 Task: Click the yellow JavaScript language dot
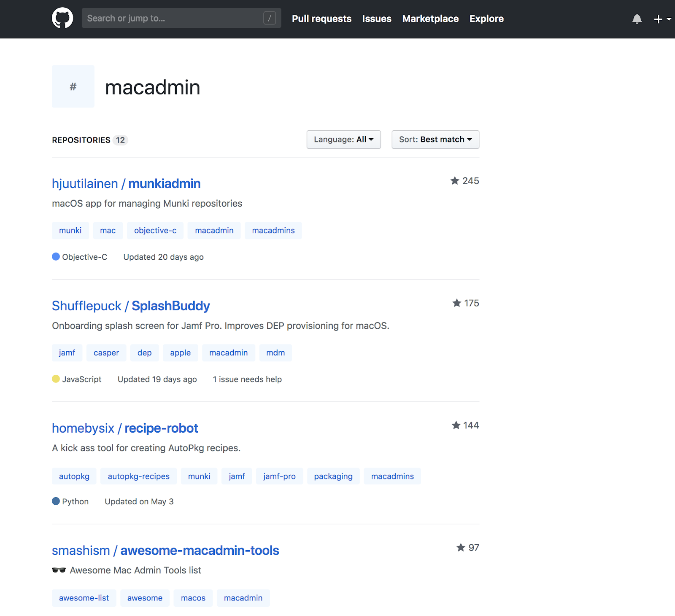click(x=56, y=379)
